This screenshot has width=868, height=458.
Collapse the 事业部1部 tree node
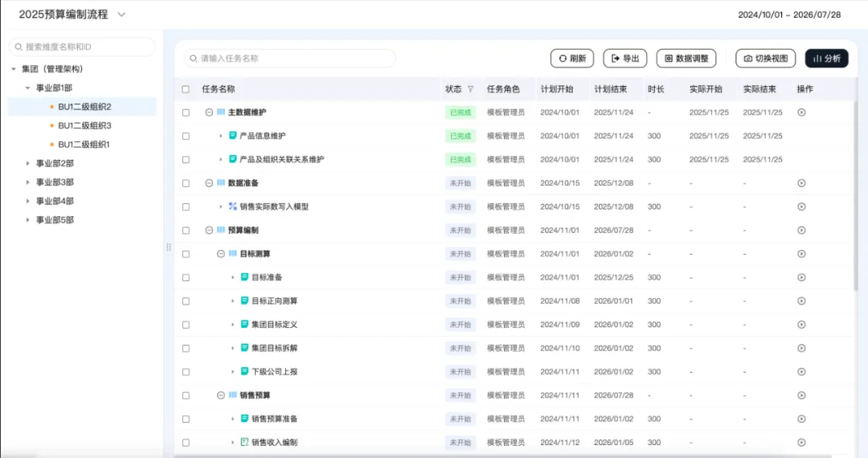(x=27, y=88)
